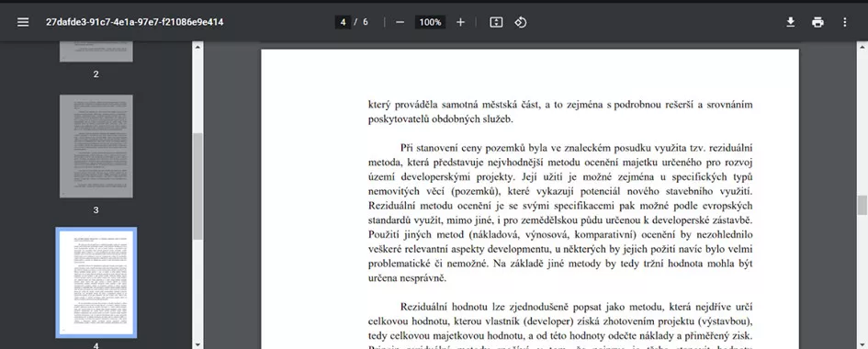Click the thumbnail panel scroll down arrow

[197, 344]
